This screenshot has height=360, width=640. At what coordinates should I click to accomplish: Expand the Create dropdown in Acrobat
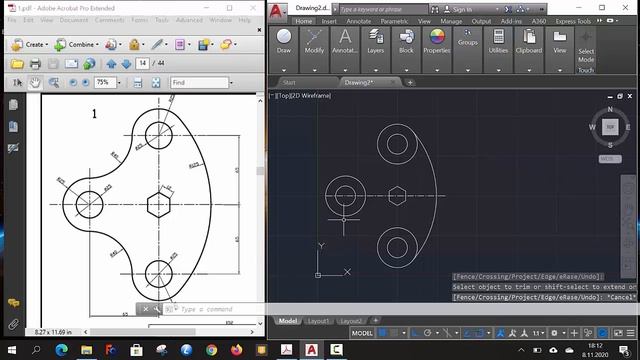[47, 44]
